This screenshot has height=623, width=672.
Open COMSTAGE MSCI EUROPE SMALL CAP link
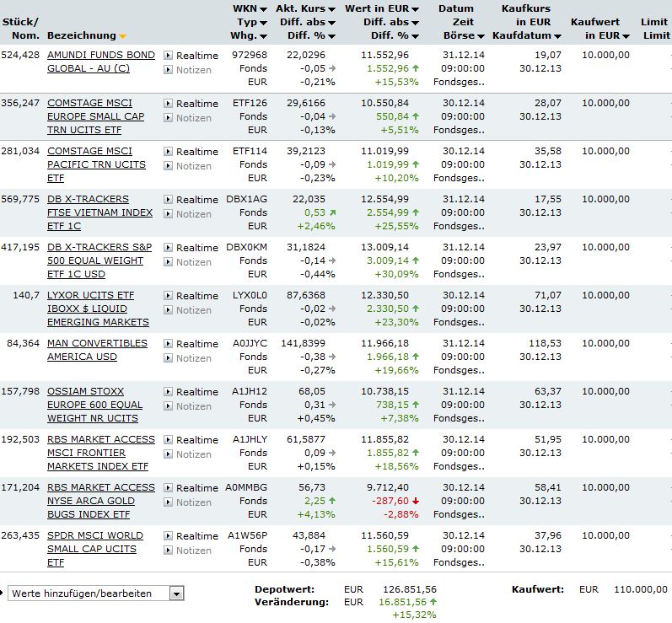tap(95, 116)
